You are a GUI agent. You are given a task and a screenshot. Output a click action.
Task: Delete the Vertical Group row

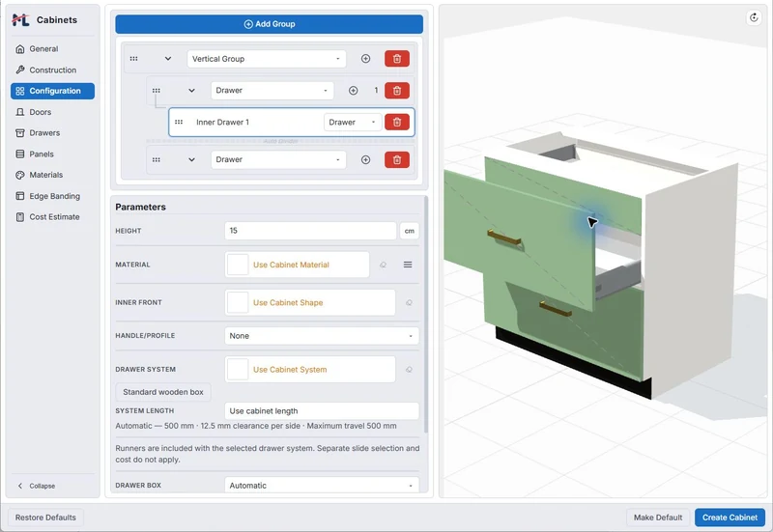pos(397,59)
